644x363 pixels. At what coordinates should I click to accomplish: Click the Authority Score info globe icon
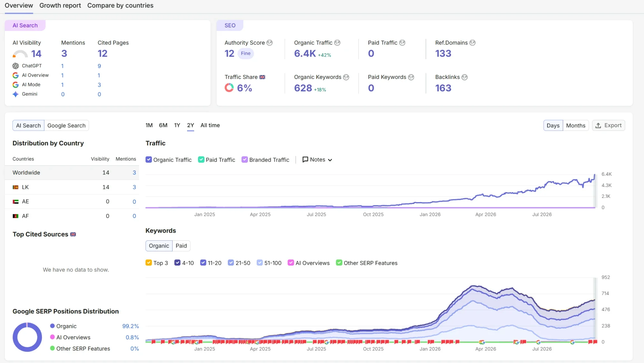click(x=270, y=43)
